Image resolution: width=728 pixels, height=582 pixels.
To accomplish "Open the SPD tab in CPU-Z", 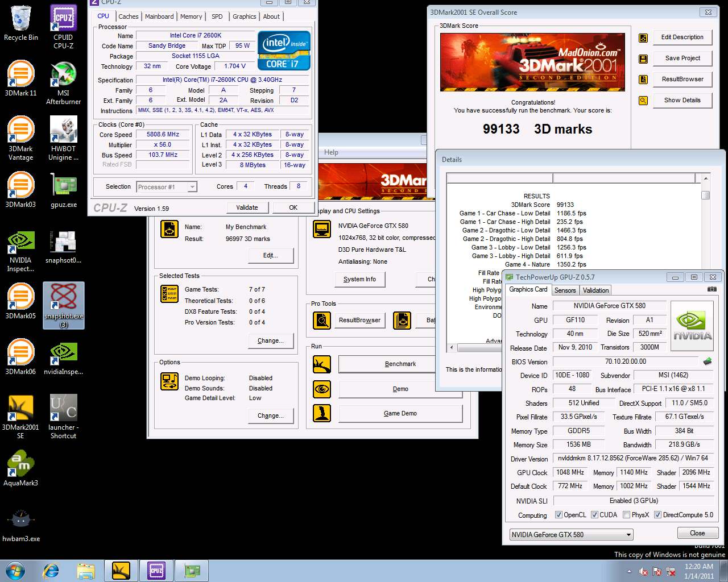I will tap(217, 17).
